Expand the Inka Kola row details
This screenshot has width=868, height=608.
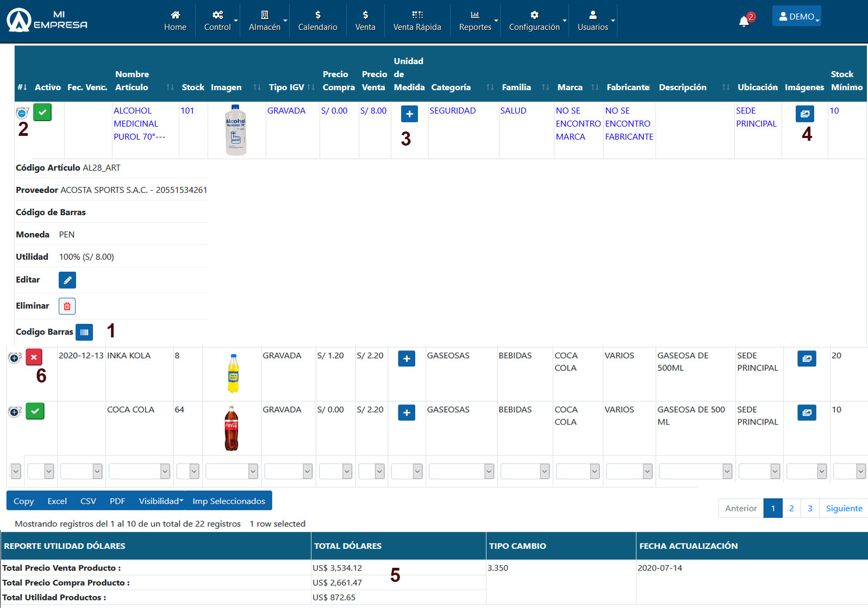pos(14,358)
